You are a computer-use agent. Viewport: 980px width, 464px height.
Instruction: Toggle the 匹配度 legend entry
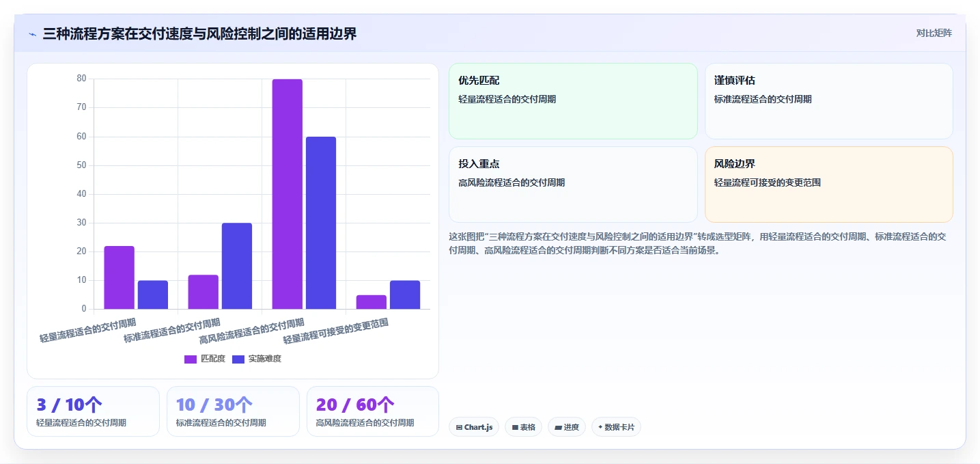pos(205,359)
